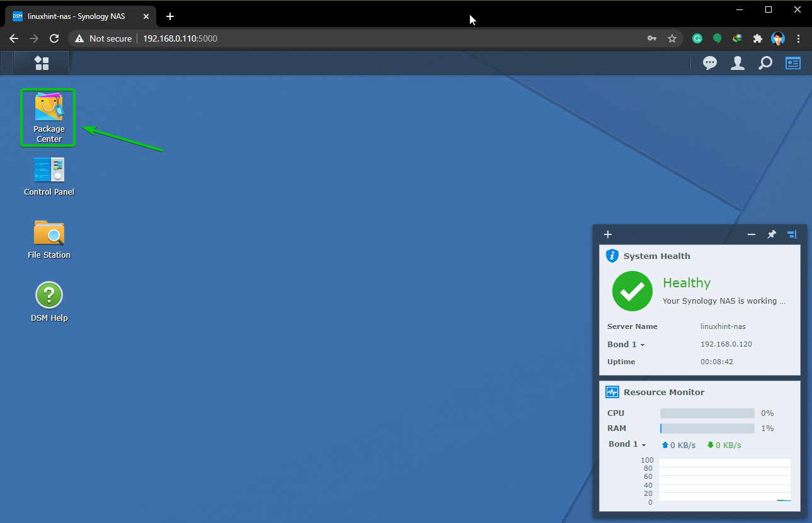This screenshot has width=812, height=523.
Task: Go back to previous browser page
Action: [x=14, y=38]
